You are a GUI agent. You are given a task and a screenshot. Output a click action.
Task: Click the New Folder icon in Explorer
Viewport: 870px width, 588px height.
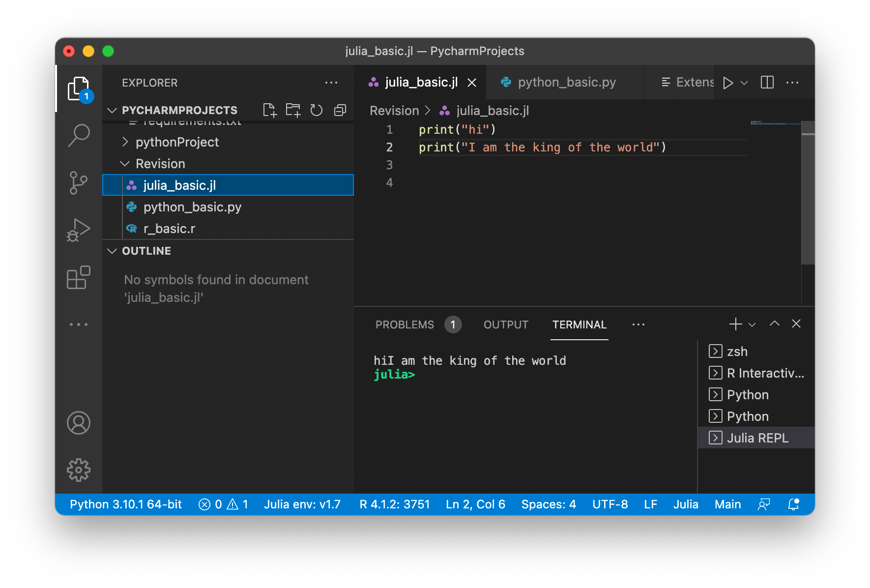pyautogui.click(x=293, y=110)
